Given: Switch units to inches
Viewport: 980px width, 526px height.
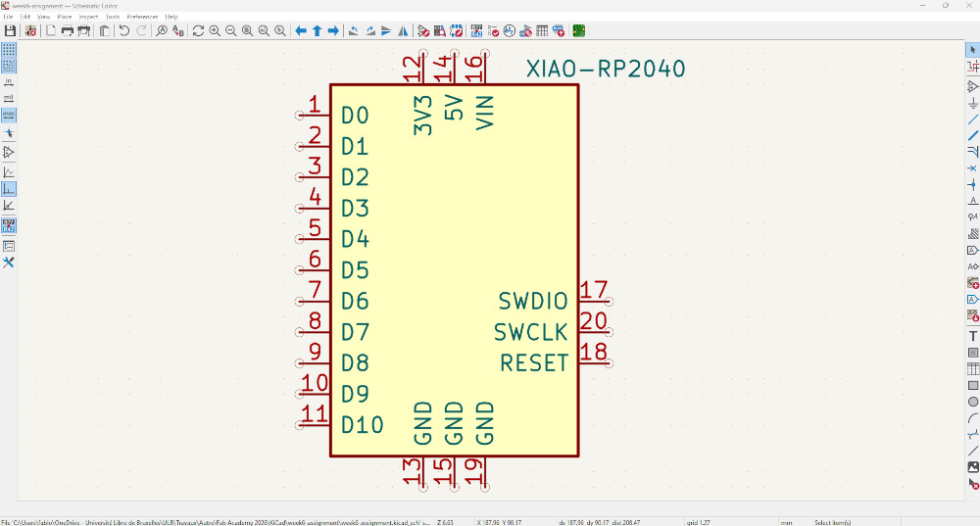Looking at the screenshot, I should click(x=9, y=82).
